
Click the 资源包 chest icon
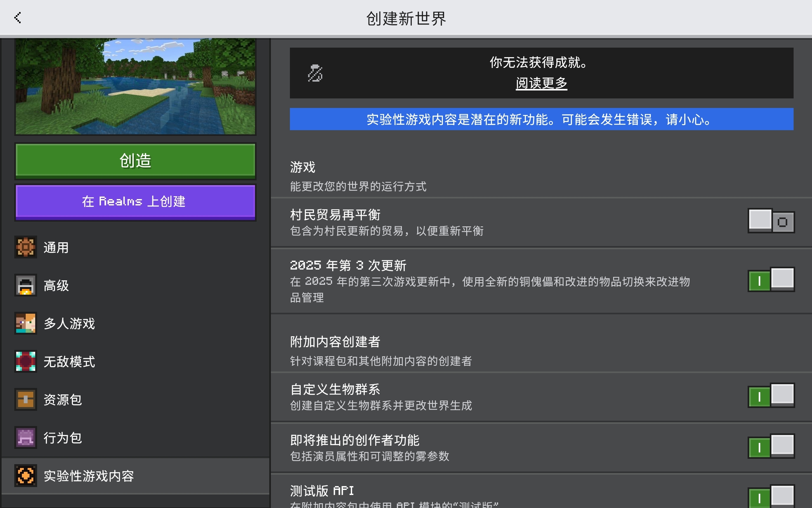point(25,399)
